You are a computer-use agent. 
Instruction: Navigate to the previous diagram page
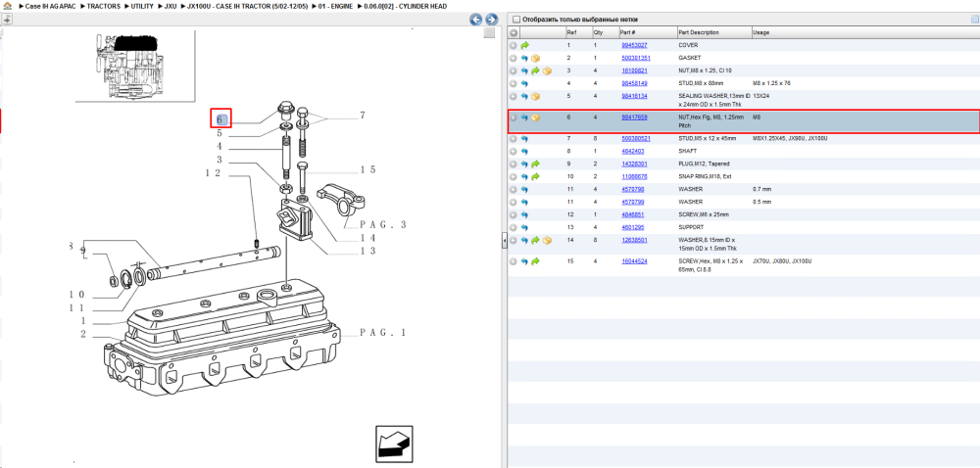[x=476, y=20]
